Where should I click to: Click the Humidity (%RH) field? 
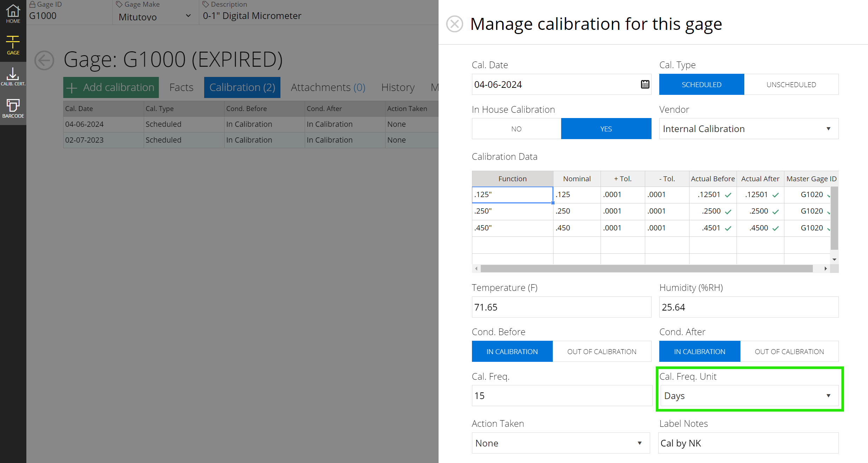pyautogui.click(x=749, y=307)
